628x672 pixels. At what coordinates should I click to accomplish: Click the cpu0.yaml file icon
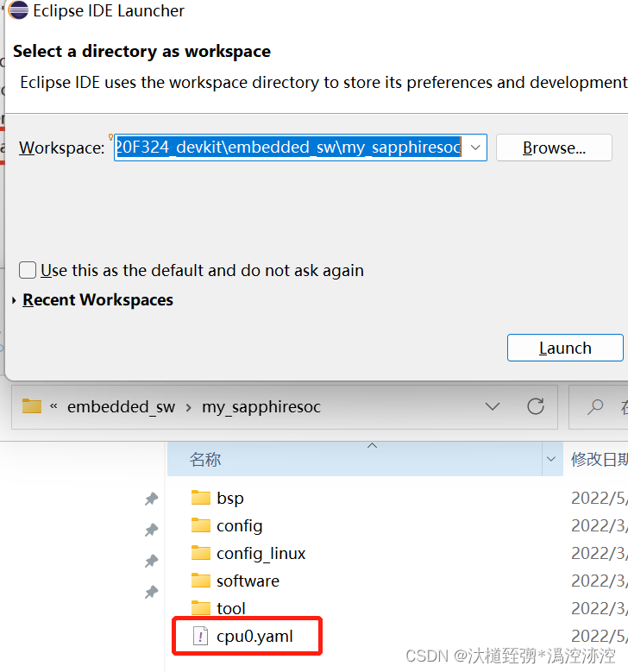[x=200, y=636]
